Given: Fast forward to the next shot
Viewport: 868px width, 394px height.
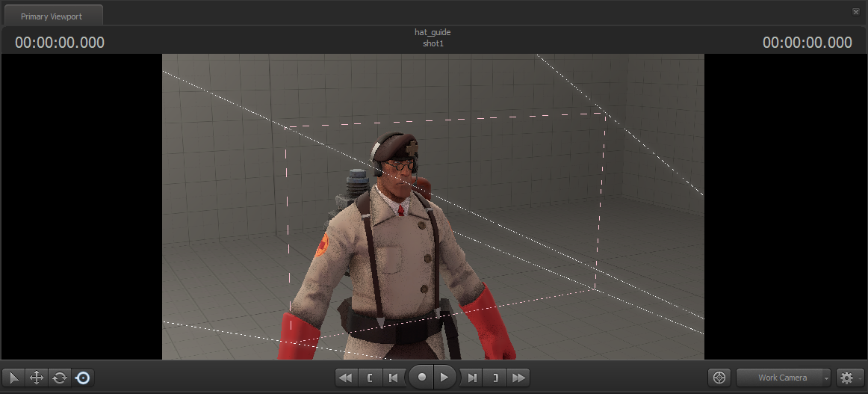Looking at the screenshot, I should 518,378.
